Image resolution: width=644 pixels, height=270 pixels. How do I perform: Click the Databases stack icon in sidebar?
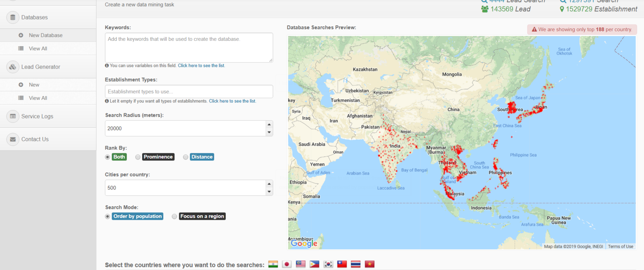[13, 17]
